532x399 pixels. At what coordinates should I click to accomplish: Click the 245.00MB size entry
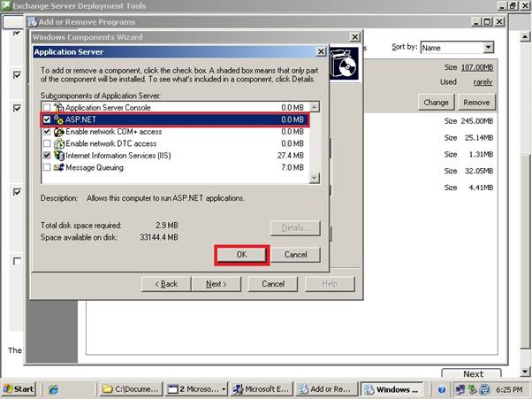point(476,121)
